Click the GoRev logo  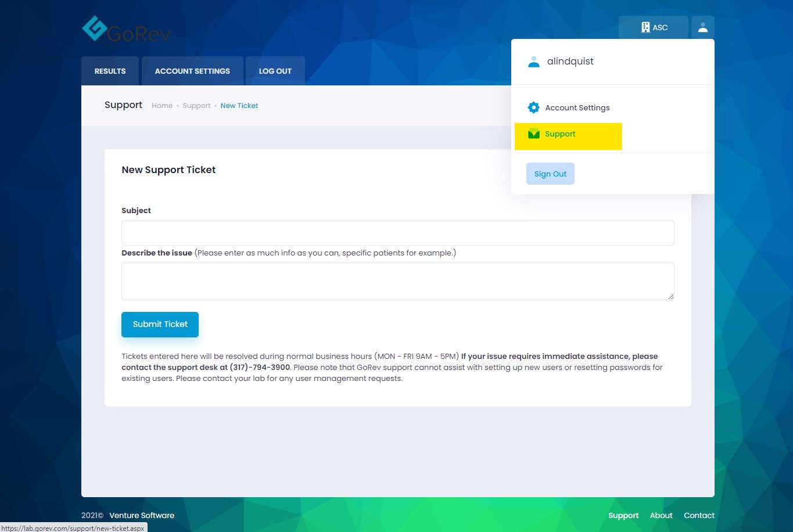click(126, 30)
